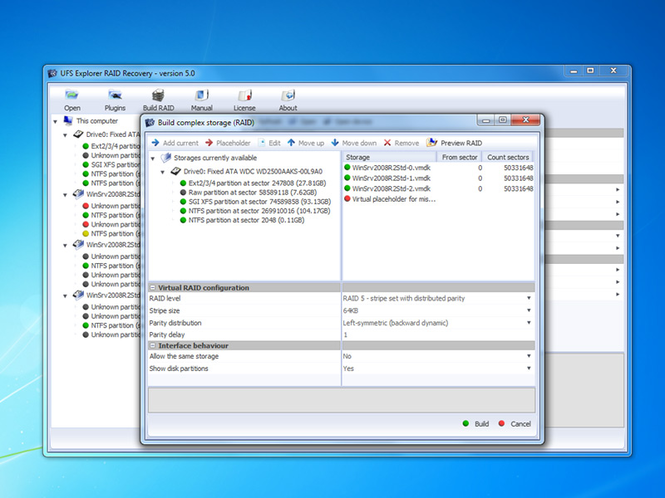Select Raw partition at sector 58589118

248,193
